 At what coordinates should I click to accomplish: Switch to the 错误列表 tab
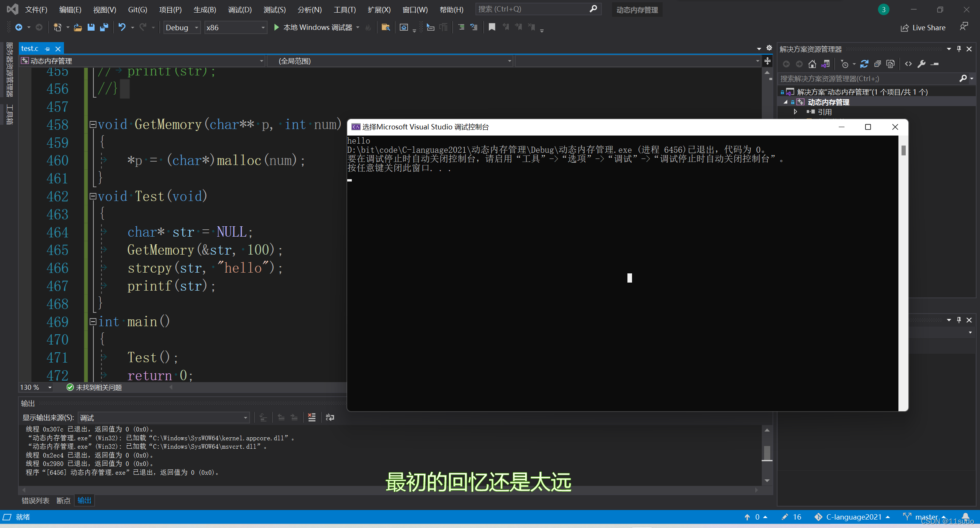coord(35,500)
